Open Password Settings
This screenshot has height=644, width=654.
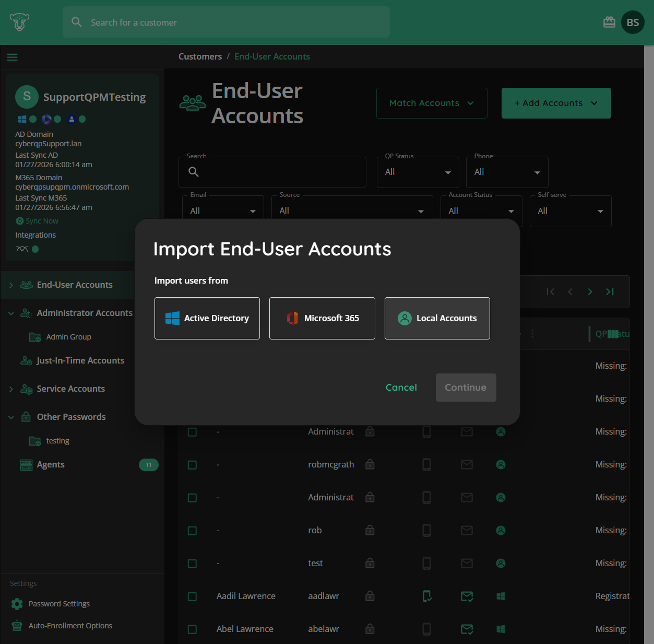click(x=59, y=604)
